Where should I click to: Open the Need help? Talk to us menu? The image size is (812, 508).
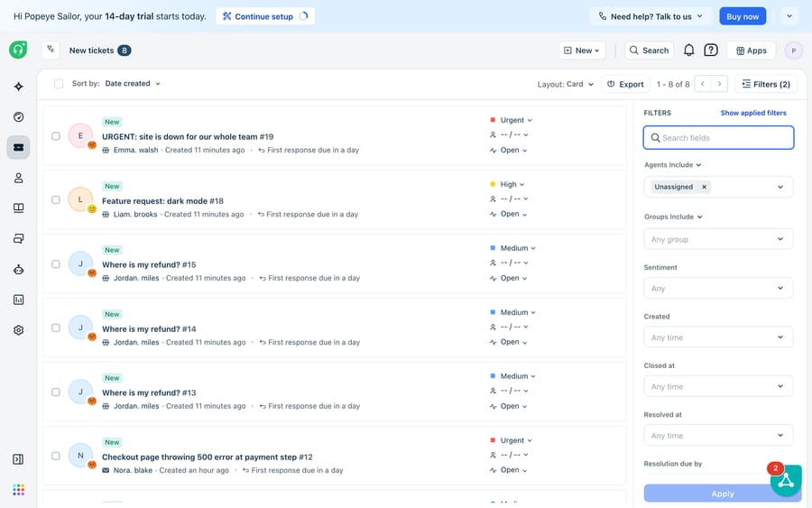click(651, 16)
